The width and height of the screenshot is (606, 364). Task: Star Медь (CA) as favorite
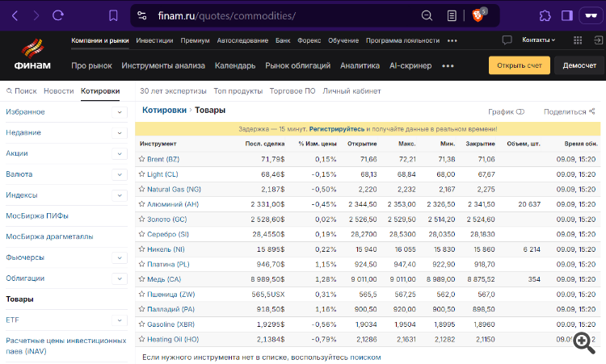142,279
